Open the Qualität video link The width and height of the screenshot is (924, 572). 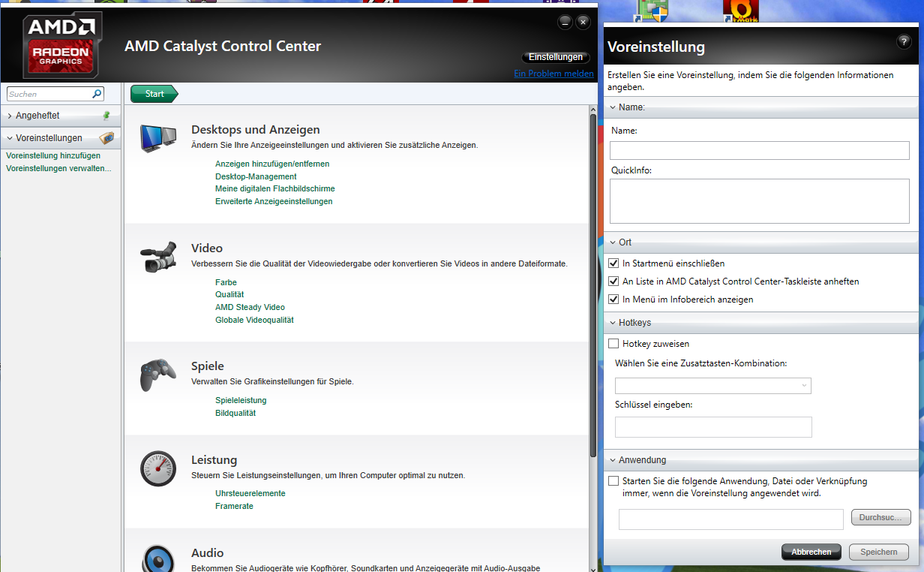pos(229,294)
